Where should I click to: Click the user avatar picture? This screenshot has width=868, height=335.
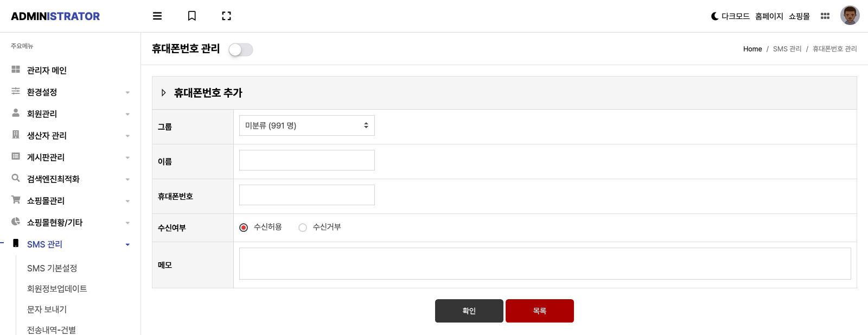tap(850, 16)
